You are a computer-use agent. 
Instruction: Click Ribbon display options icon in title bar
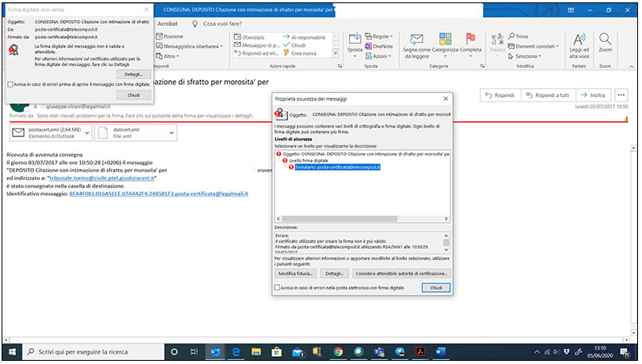pyautogui.click(x=571, y=10)
